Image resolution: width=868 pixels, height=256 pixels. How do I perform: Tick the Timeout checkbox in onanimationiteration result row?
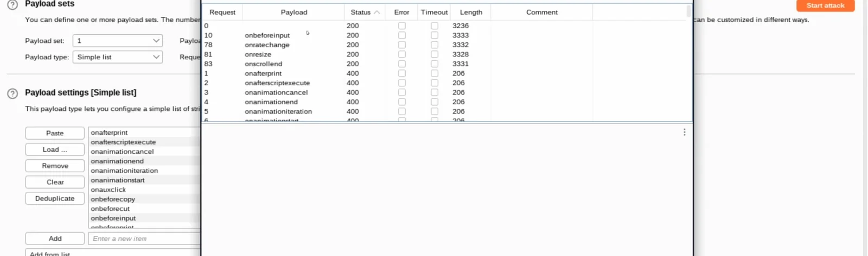435,111
